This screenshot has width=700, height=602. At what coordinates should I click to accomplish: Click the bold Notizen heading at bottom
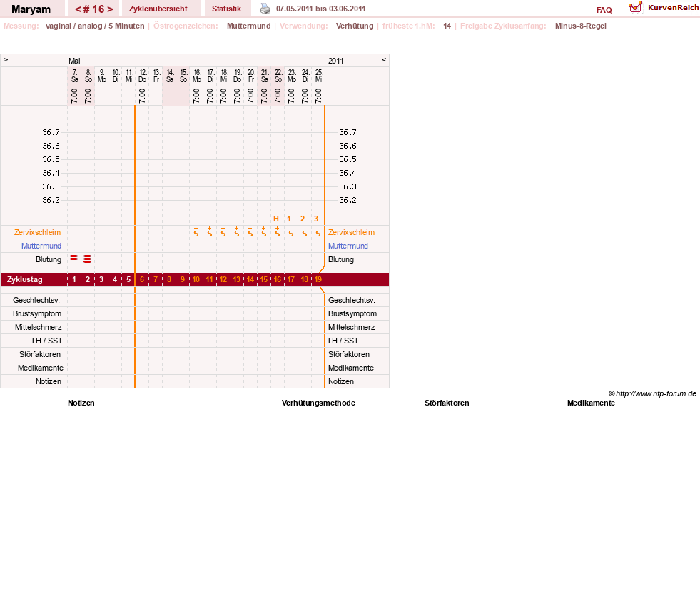(81, 403)
